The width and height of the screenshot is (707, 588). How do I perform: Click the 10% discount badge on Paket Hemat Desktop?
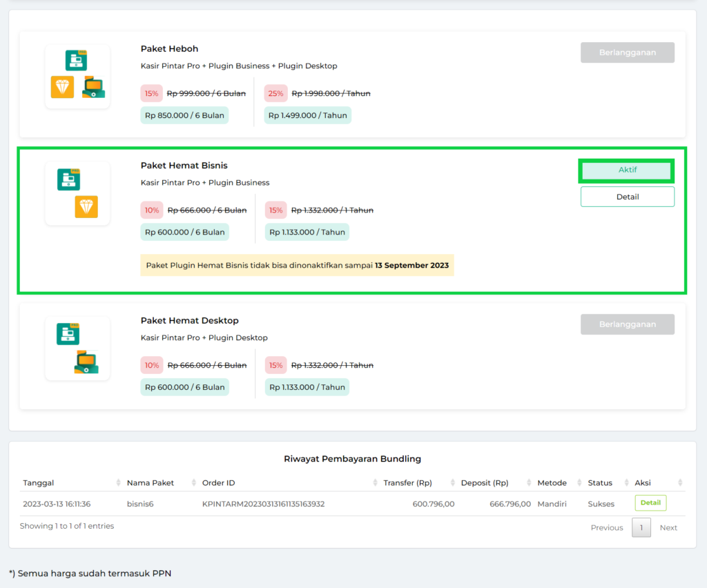click(x=151, y=365)
